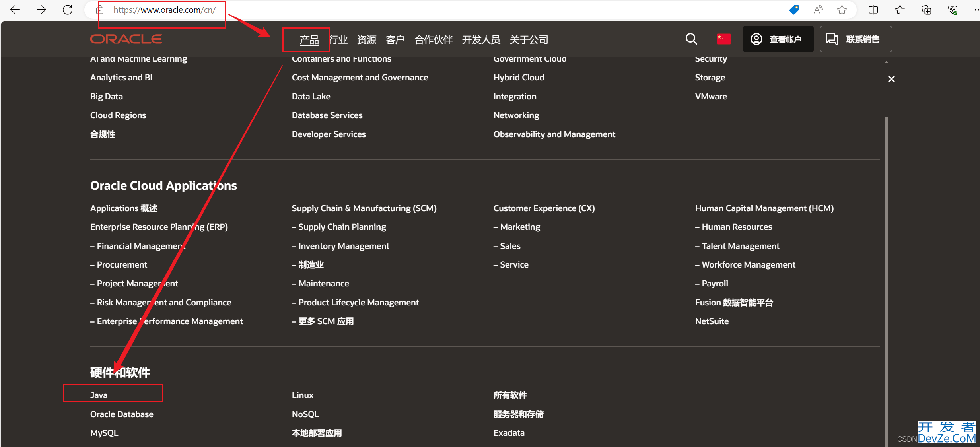Open Supply Chain & Manufacturing (SCM)
The height and width of the screenshot is (447, 980).
point(364,208)
